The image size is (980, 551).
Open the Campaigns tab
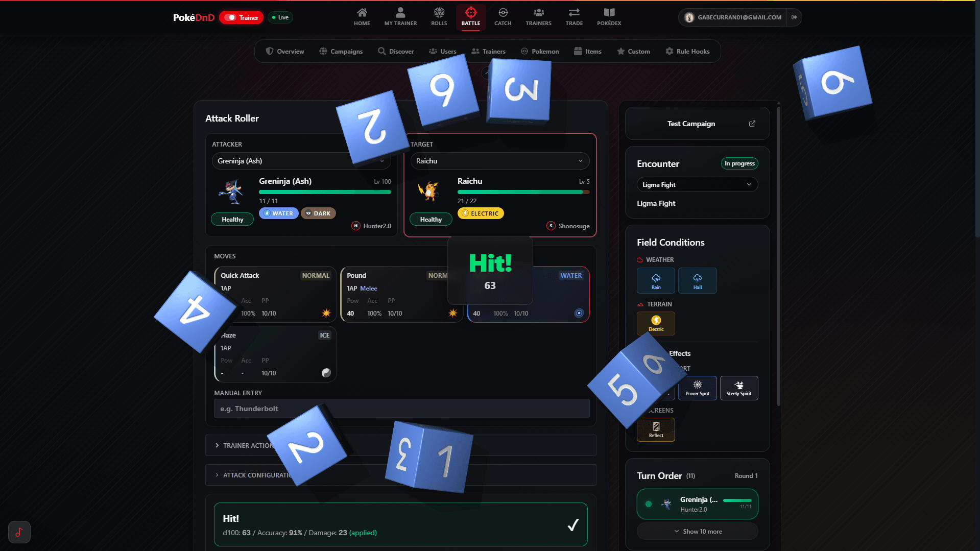click(341, 52)
